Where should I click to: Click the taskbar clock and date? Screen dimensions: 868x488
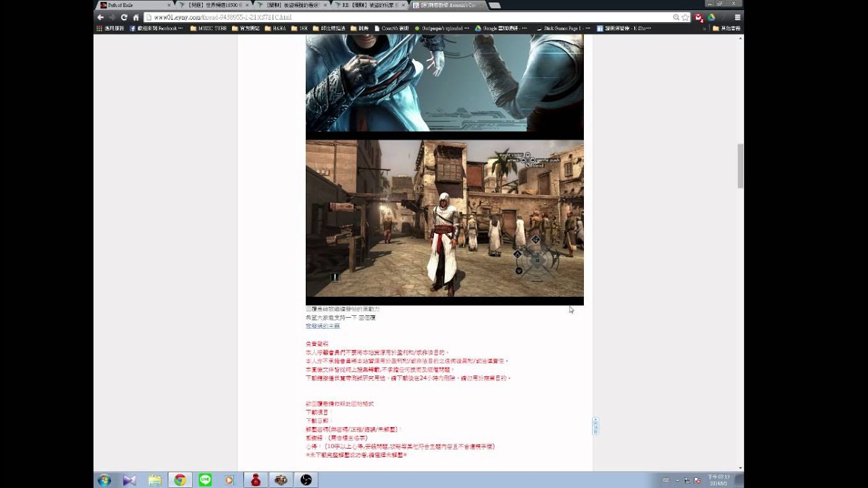tap(719, 480)
